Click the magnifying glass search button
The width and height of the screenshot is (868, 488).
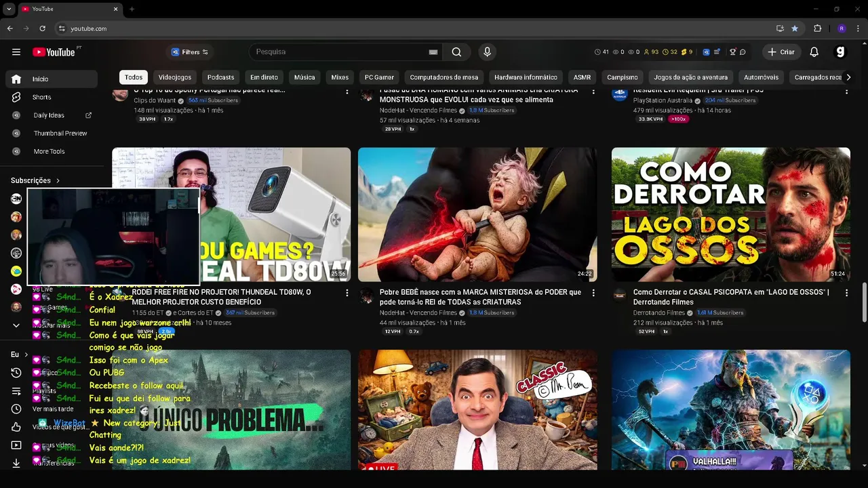(456, 52)
